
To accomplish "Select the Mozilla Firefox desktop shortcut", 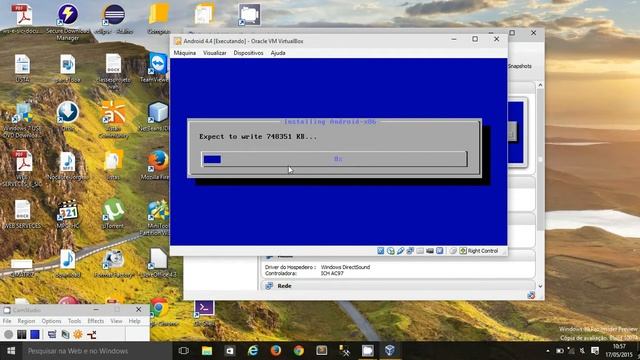I will [x=157, y=165].
